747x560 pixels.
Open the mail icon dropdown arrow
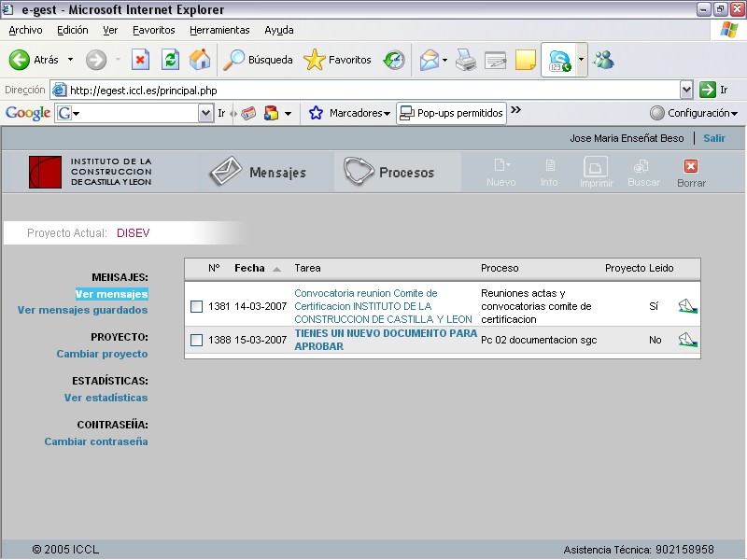pos(445,60)
